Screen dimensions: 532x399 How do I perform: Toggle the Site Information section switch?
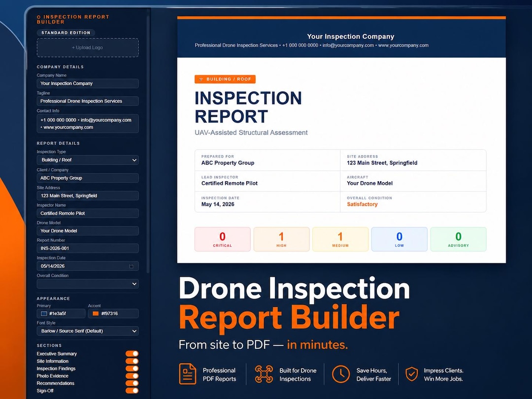coord(132,361)
